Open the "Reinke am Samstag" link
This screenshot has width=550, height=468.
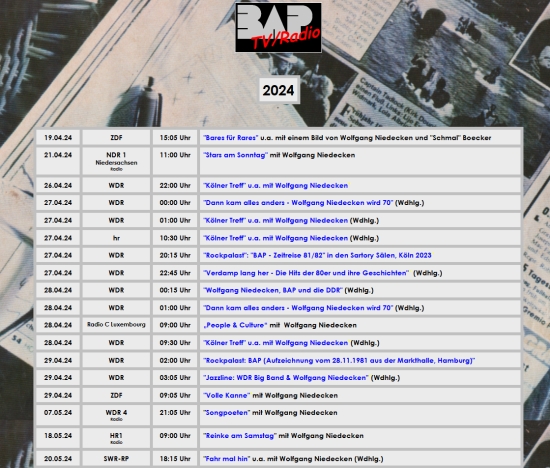click(240, 436)
